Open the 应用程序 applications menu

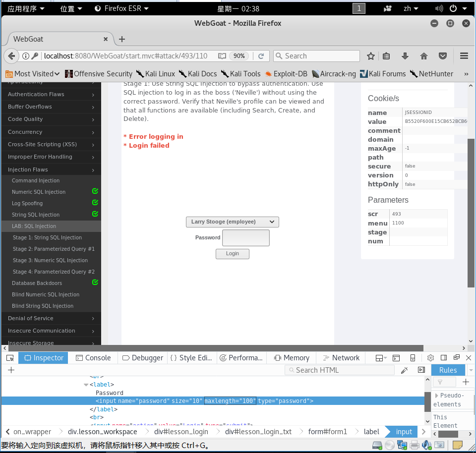(x=26, y=8)
